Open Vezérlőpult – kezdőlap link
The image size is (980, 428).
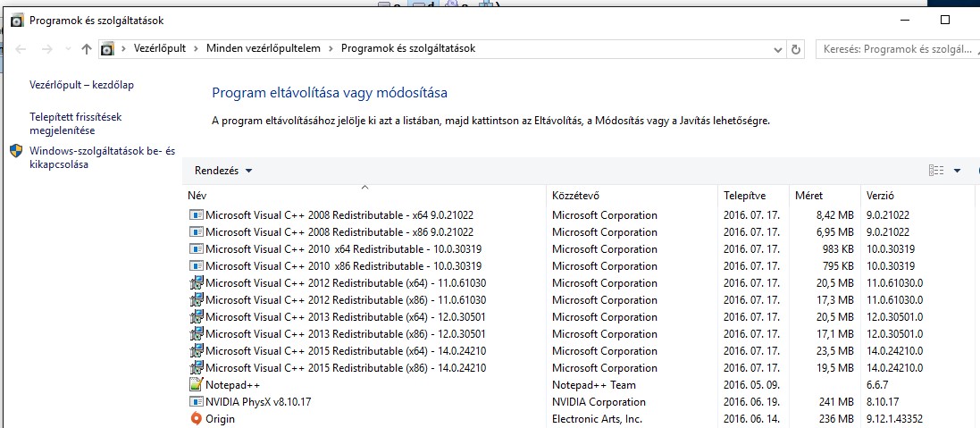(82, 85)
